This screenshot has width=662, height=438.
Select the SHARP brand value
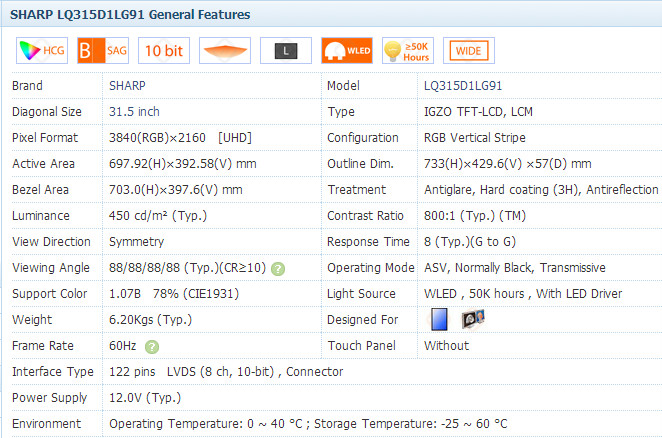(128, 86)
